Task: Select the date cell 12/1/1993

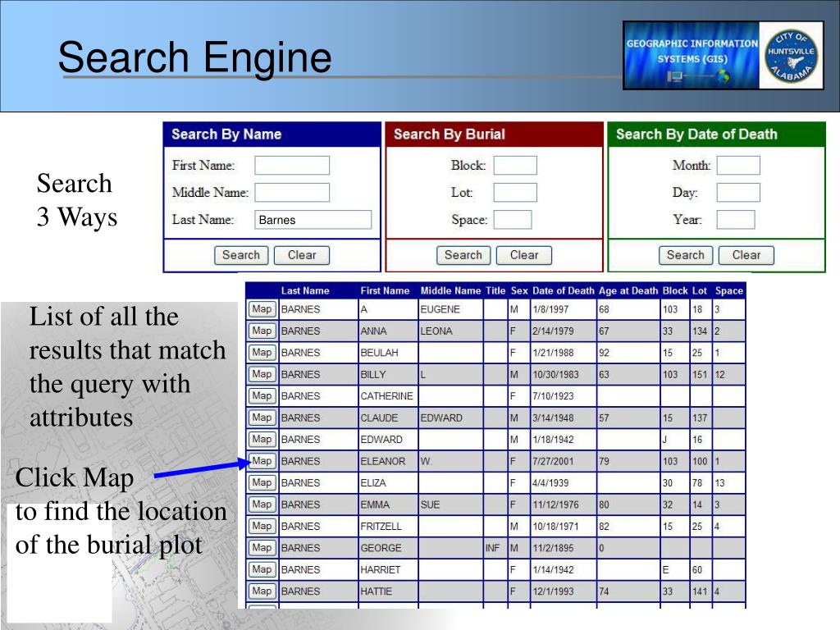Action: click(x=563, y=591)
